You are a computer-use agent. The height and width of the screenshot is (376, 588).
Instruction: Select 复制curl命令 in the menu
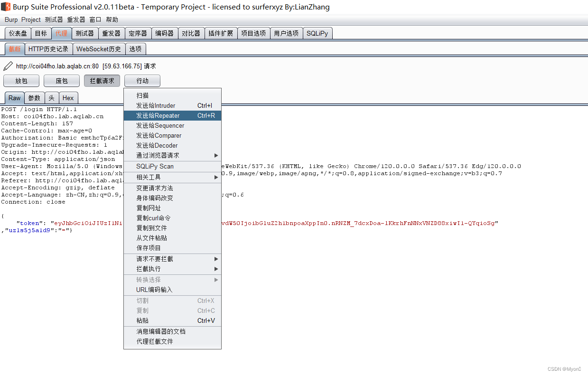153,217
